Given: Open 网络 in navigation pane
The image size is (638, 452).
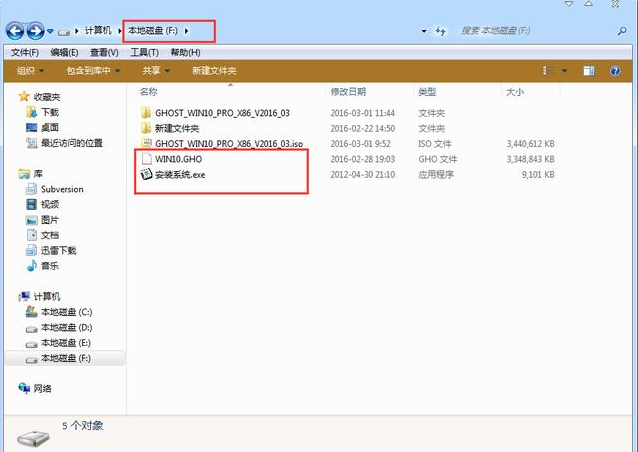Looking at the screenshot, I should 42,389.
